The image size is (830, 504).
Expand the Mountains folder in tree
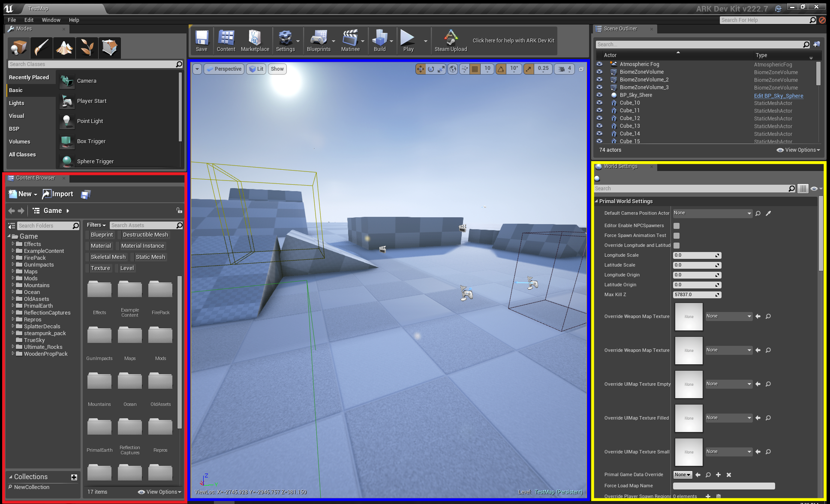point(13,285)
